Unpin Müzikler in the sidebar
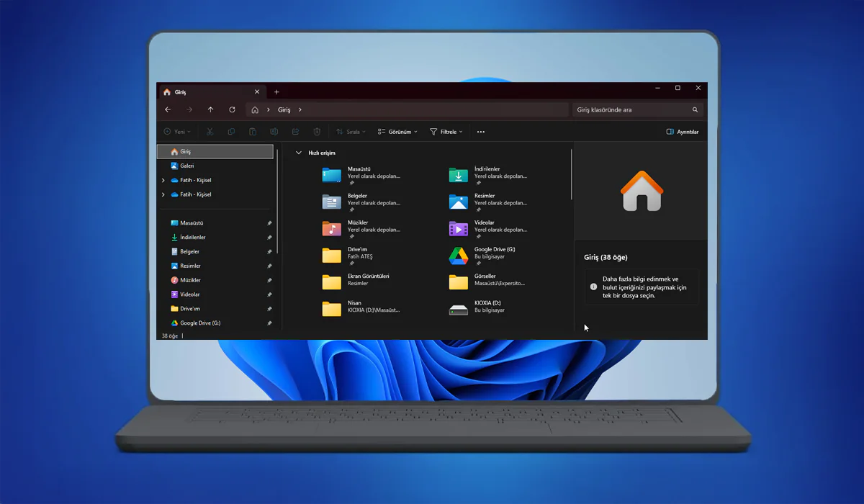This screenshot has height=504, width=864. [x=269, y=280]
